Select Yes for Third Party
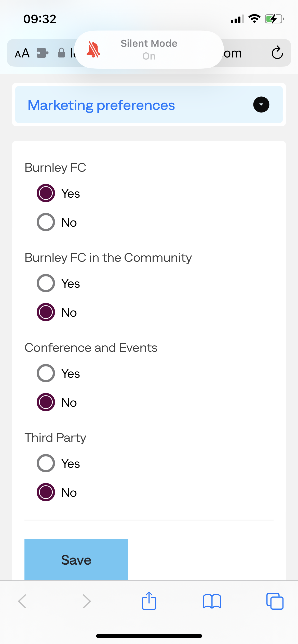The width and height of the screenshot is (298, 644). pos(46,463)
